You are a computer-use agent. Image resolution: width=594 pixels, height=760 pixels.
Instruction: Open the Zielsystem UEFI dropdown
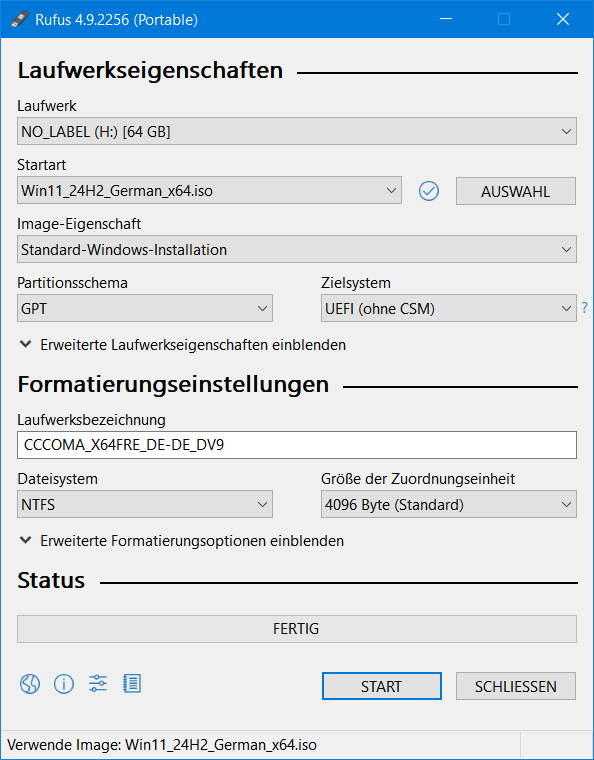[x=449, y=308]
